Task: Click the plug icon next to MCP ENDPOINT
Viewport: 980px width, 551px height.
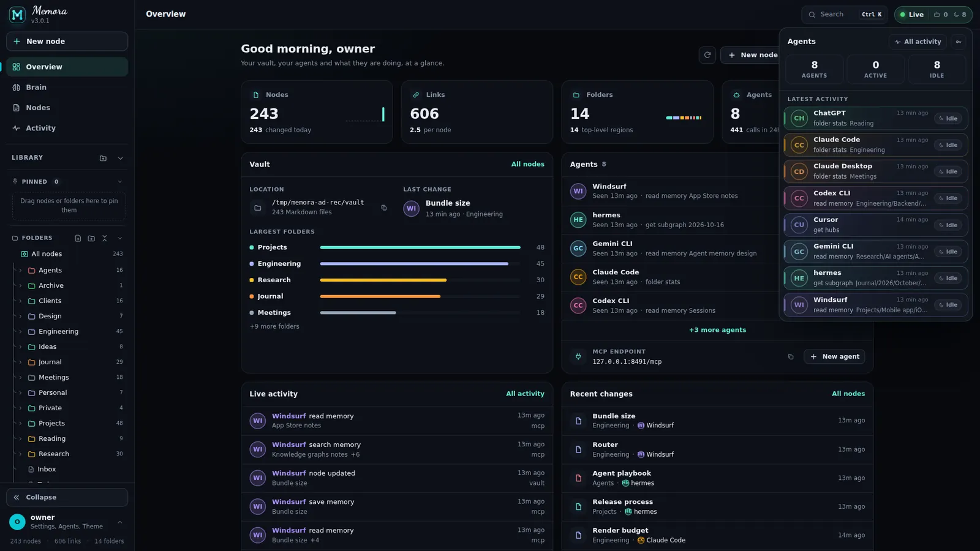Action: coord(578,356)
